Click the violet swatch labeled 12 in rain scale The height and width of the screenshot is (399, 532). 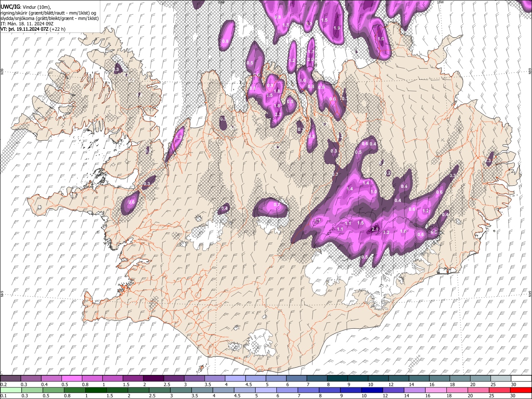point(393,390)
